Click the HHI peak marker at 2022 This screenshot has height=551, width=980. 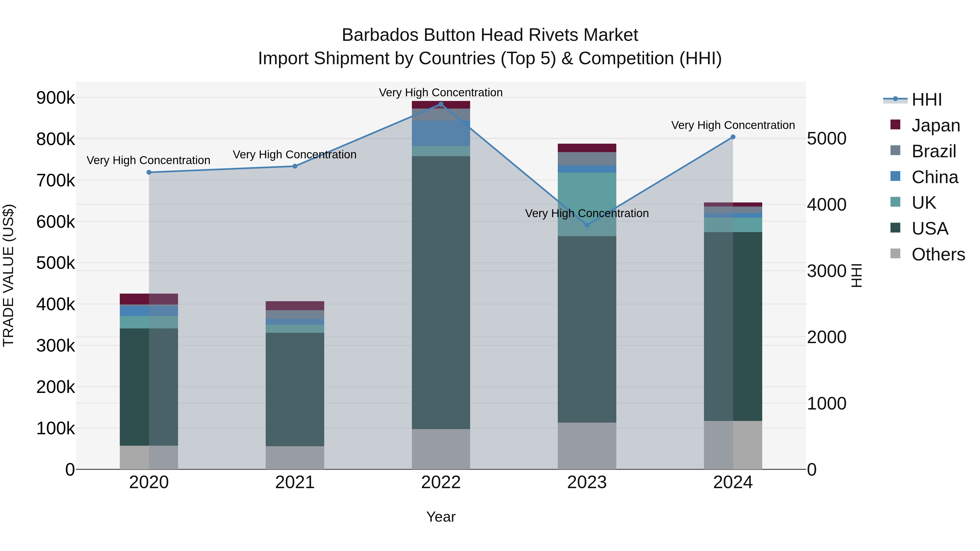click(x=441, y=104)
